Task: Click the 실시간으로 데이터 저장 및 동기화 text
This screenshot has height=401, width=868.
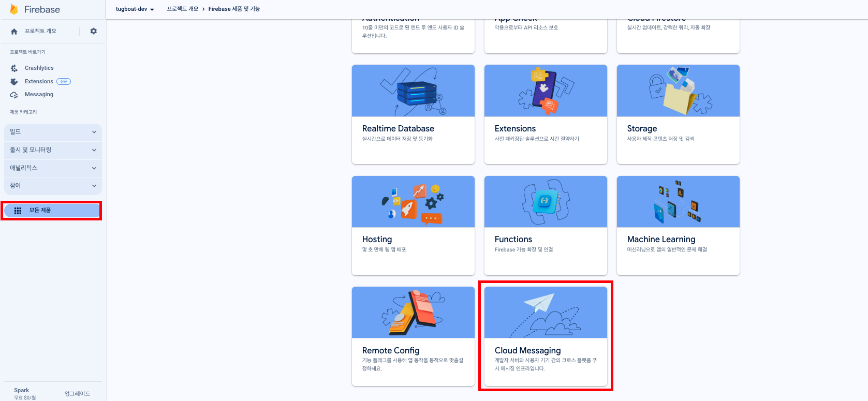Action: tap(397, 139)
